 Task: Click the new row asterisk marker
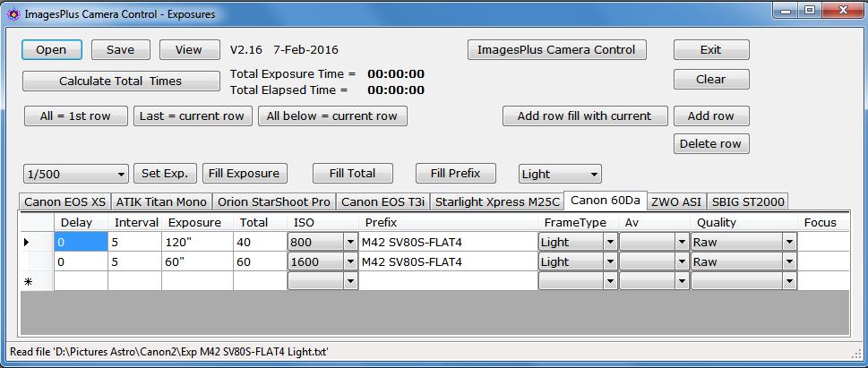37,281
